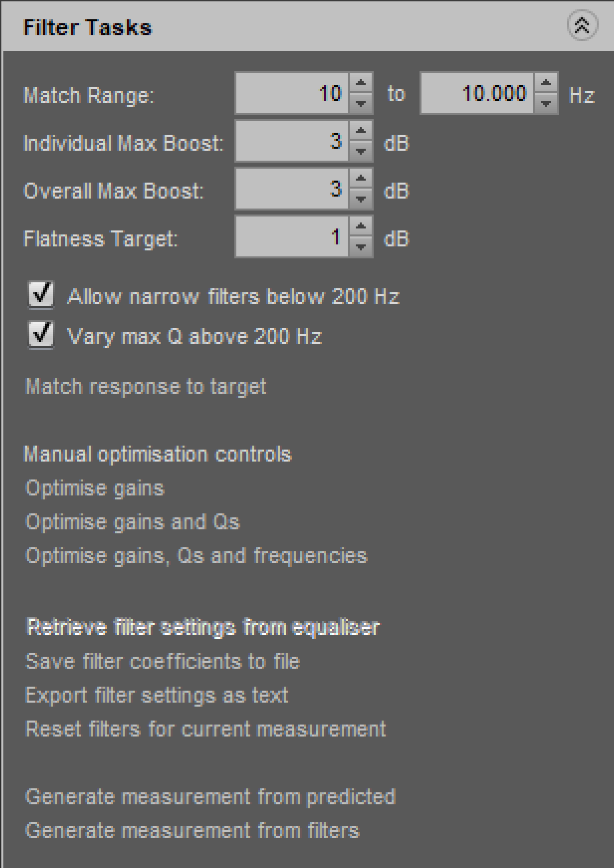Screen dimensions: 614x868
Task: Increase the Match Range upper frequency
Action: pyautogui.click(x=546, y=84)
